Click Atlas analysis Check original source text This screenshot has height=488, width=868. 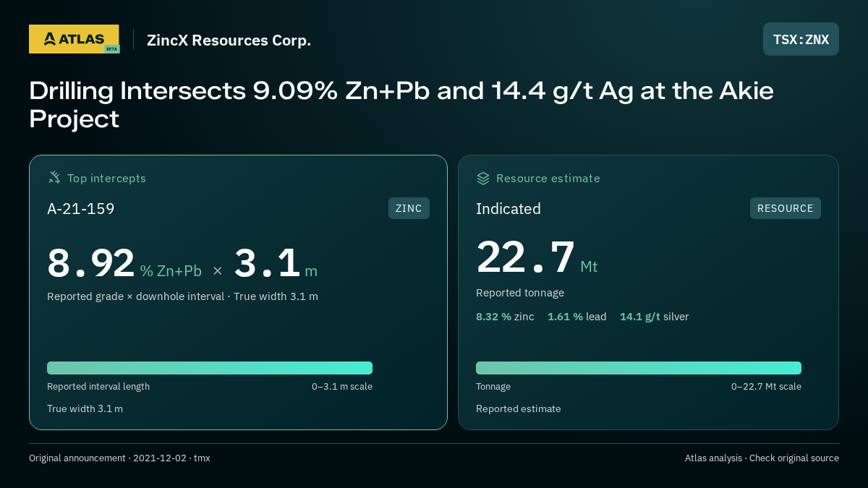(x=762, y=458)
